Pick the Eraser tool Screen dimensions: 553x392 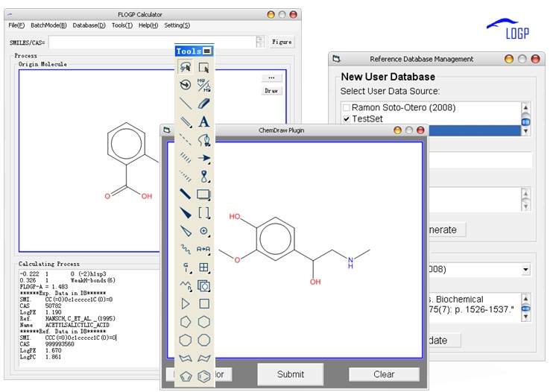click(x=204, y=104)
